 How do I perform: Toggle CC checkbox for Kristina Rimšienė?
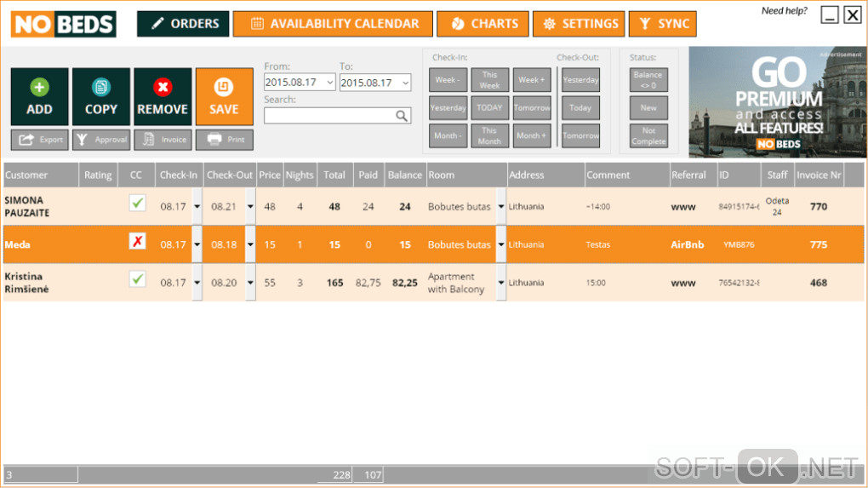[137, 279]
